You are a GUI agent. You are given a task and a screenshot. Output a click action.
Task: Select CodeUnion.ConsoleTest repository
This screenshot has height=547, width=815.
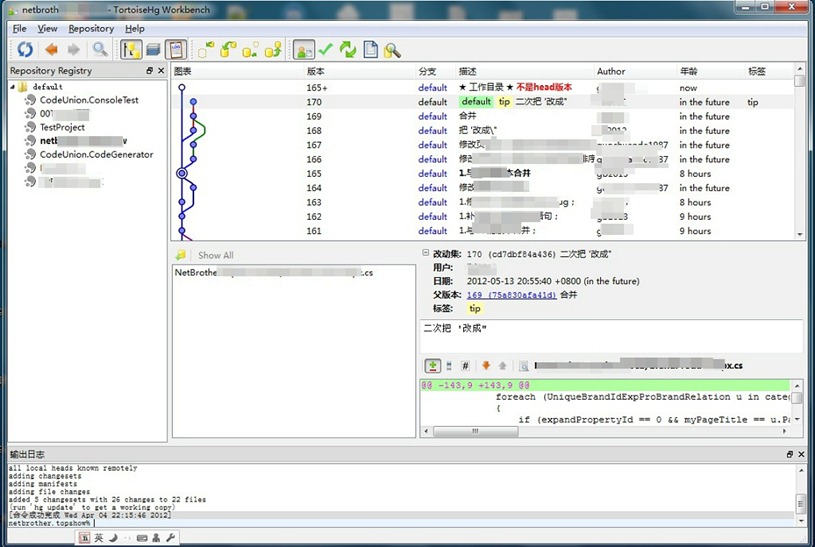(89, 100)
